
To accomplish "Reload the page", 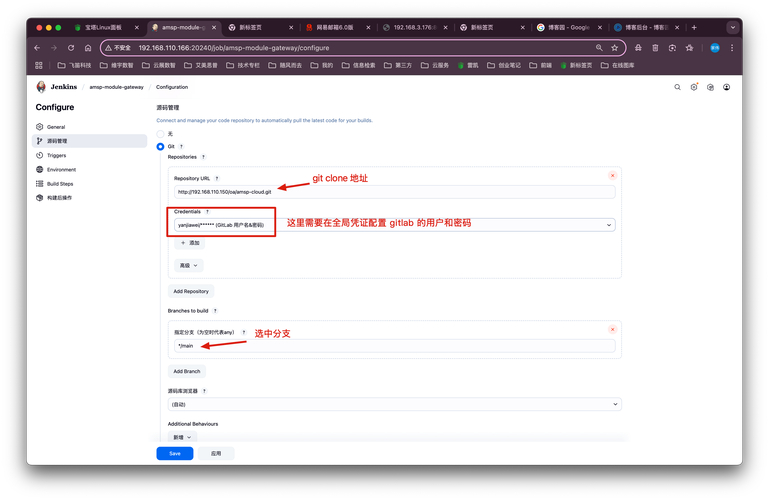I will pyautogui.click(x=71, y=48).
